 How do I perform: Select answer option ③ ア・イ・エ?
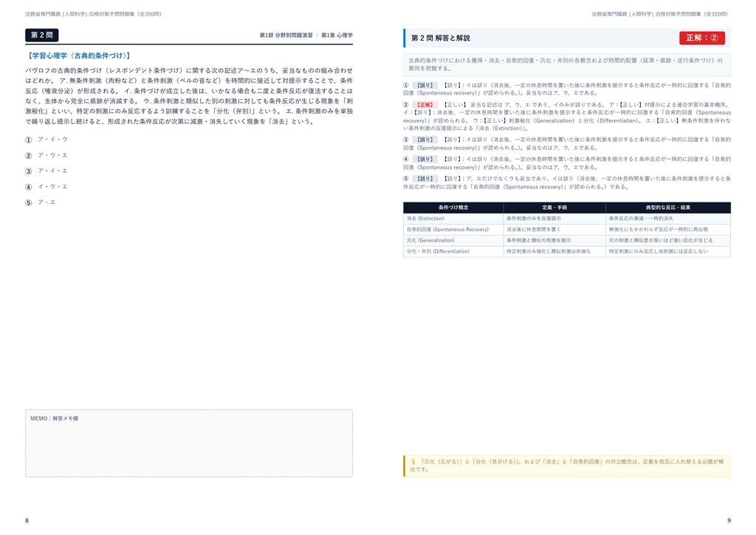(47, 171)
